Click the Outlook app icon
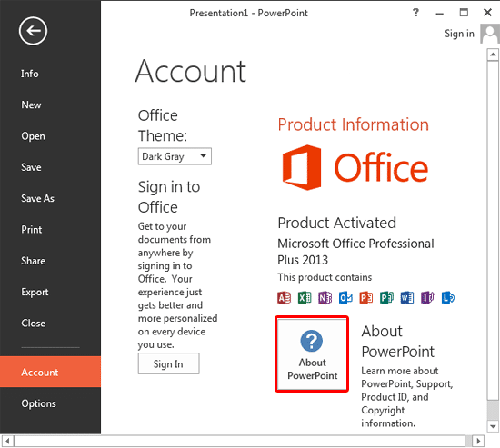Screen dimensions: 500x448 tap(345, 298)
